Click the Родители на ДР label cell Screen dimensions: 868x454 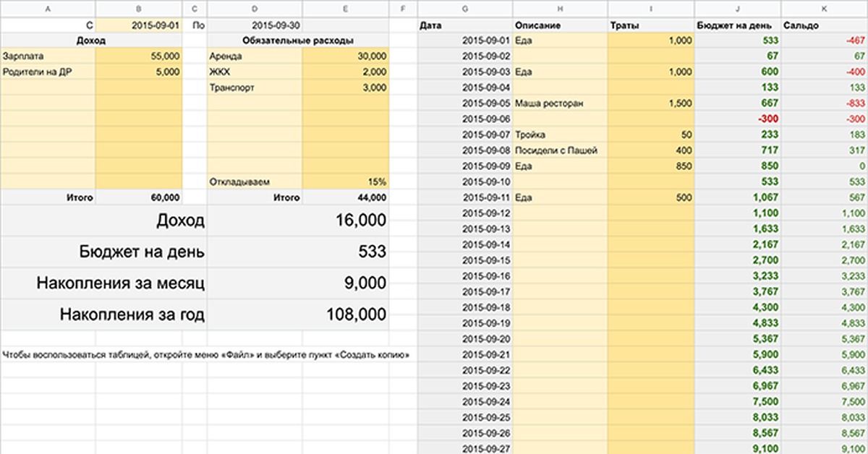[x=48, y=72]
